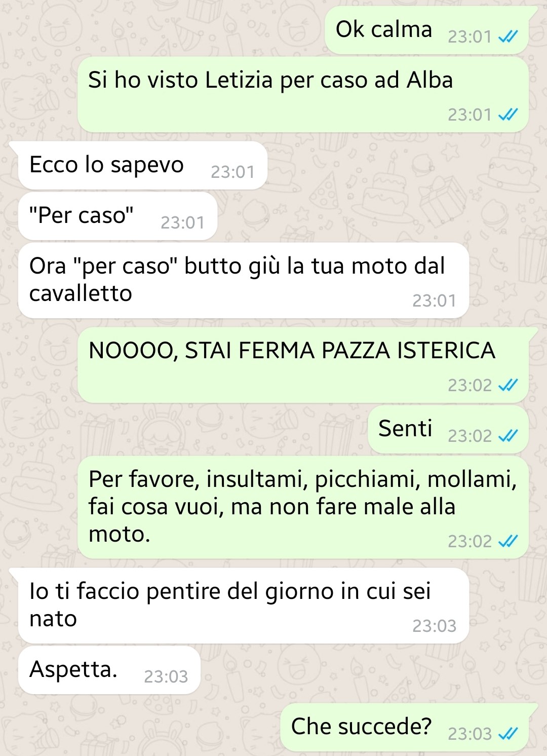547x756 pixels.
Task: Tap the read receipt ticks next to "Senti"
Action: (508, 436)
